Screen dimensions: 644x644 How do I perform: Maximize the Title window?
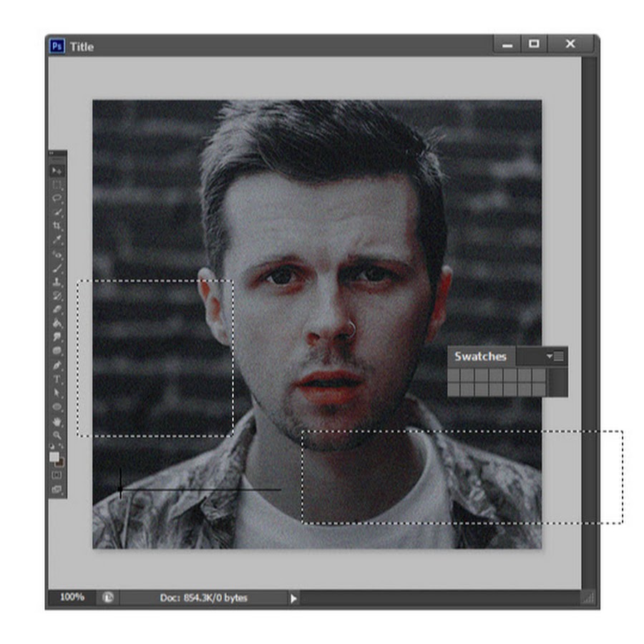534,44
